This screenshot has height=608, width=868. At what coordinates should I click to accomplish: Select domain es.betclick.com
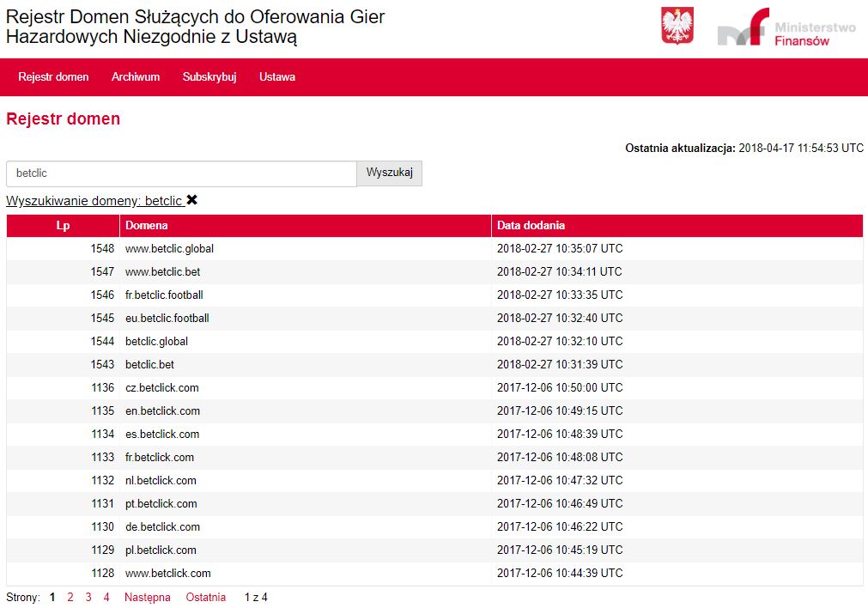(162, 435)
